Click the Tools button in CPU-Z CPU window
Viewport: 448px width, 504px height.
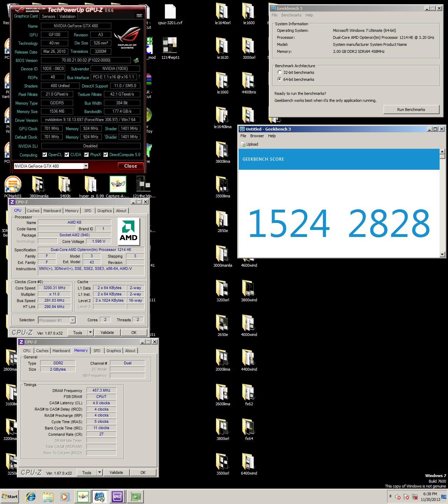pyautogui.click(x=78, y=332)
